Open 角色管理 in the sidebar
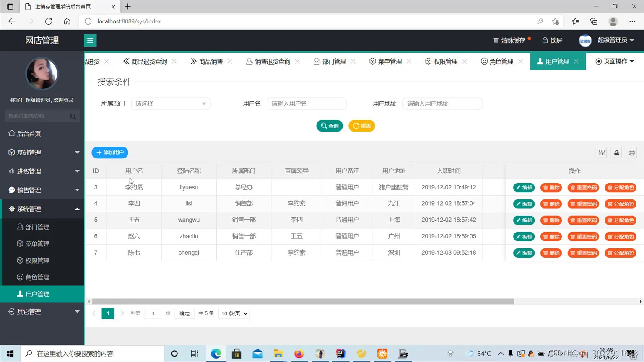Screen dimensions: 644x362 (x=42, y=277)
